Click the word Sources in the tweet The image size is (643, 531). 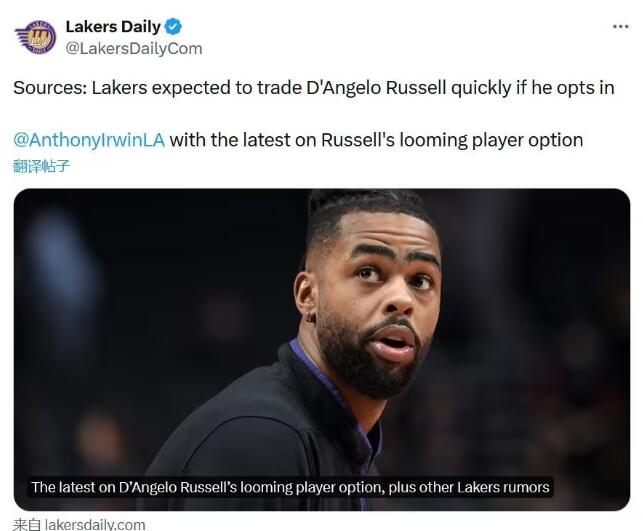[x=50, y=88]
